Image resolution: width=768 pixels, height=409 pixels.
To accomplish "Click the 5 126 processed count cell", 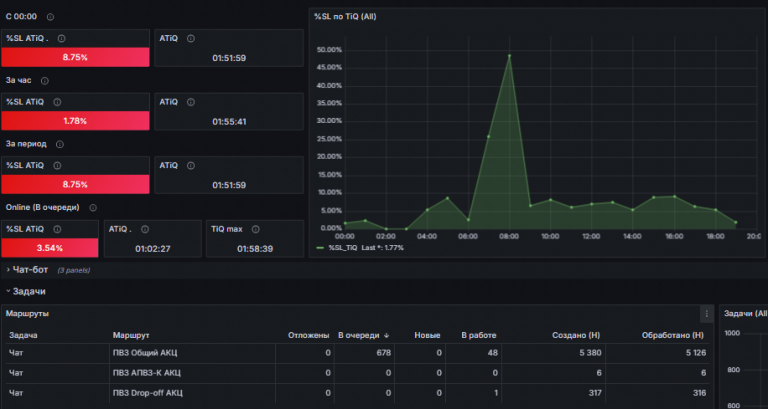I will pos(657,353).
